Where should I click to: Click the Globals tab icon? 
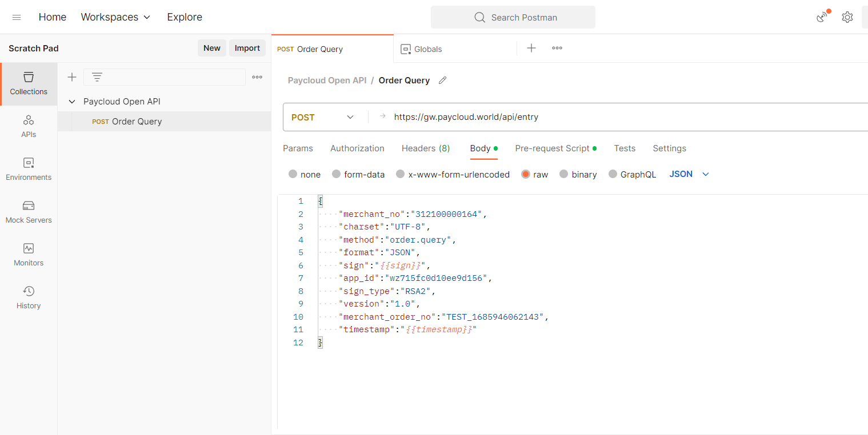click(x=406, y=49)
